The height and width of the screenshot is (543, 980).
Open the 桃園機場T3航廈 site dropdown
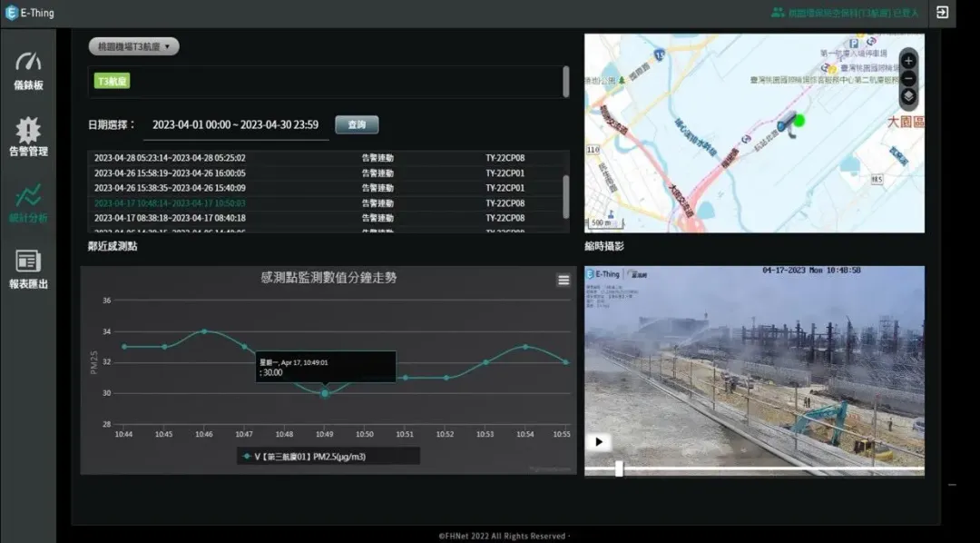point(133,46)
